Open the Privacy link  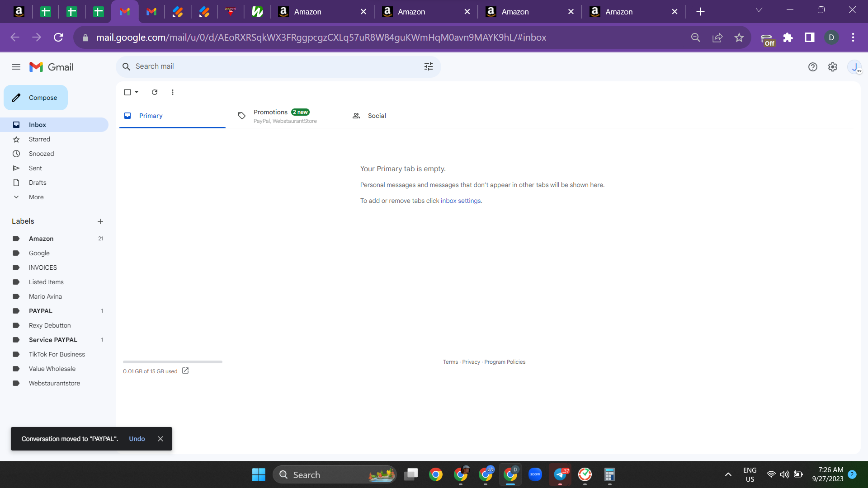pyautogui.click(x=471, y=362)
